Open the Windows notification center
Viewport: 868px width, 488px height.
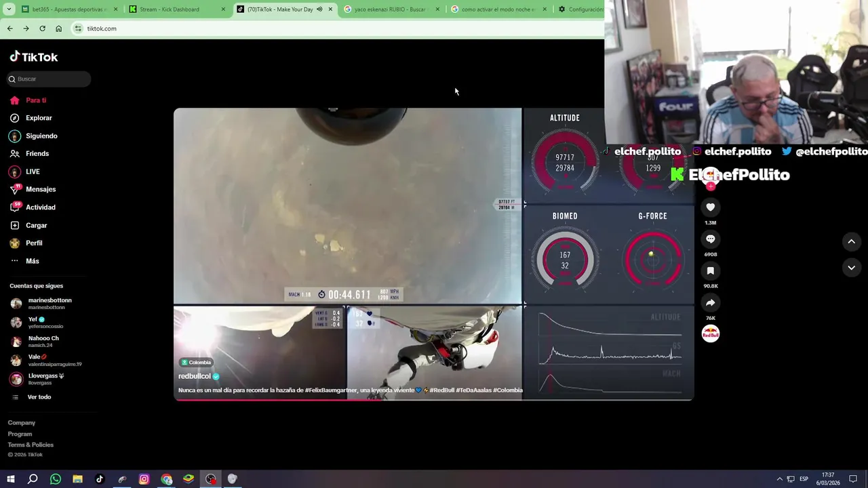pos(853,479)
